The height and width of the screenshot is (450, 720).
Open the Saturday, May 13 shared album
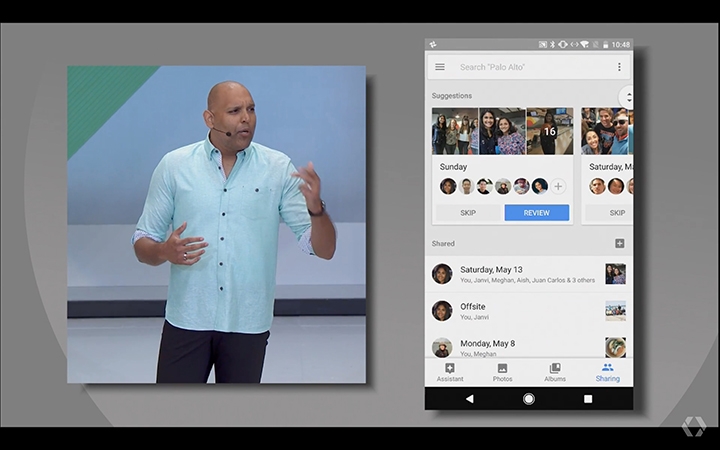pyautogui.click(x=529, y=274)
